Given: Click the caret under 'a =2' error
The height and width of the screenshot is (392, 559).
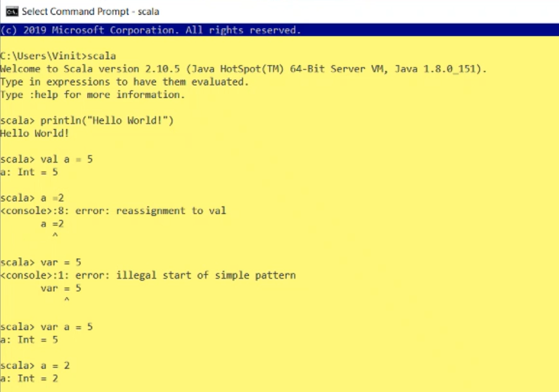Looking at the screenshot, I should click(55, 235).
